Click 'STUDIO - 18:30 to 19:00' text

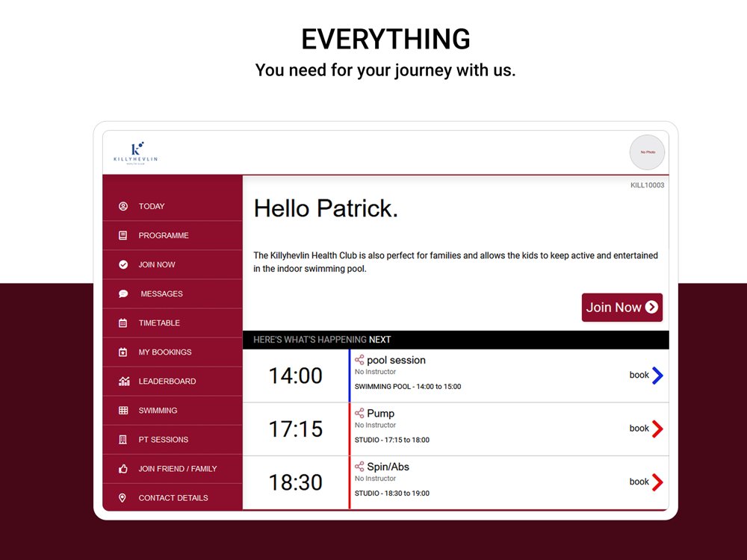(x=392, y=494)
